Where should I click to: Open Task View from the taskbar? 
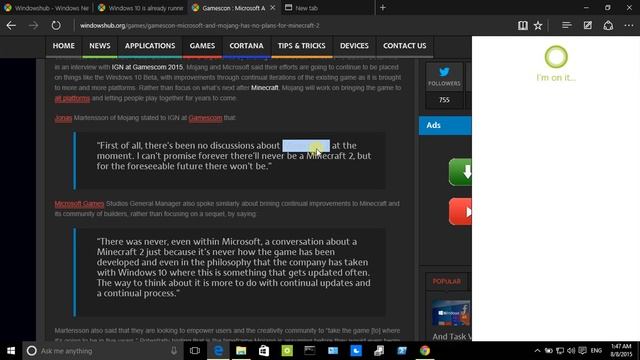(195, 351)
